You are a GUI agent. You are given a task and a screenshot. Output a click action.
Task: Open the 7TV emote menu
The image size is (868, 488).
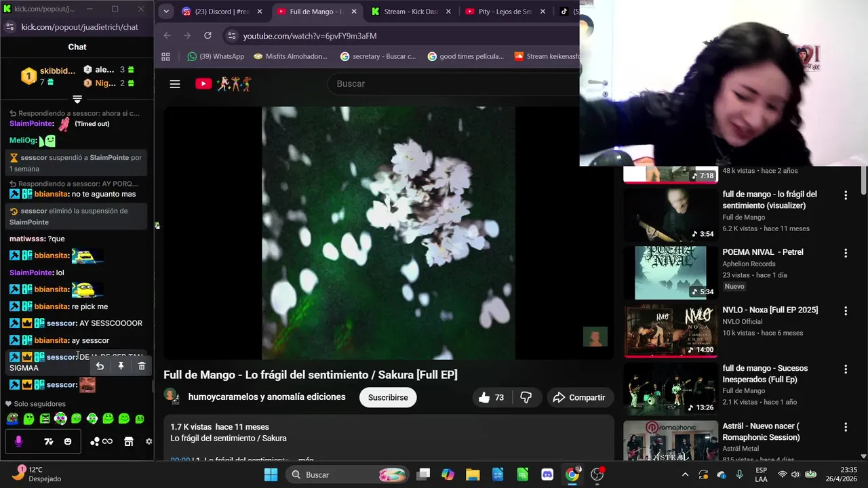[x=48, y=441]
